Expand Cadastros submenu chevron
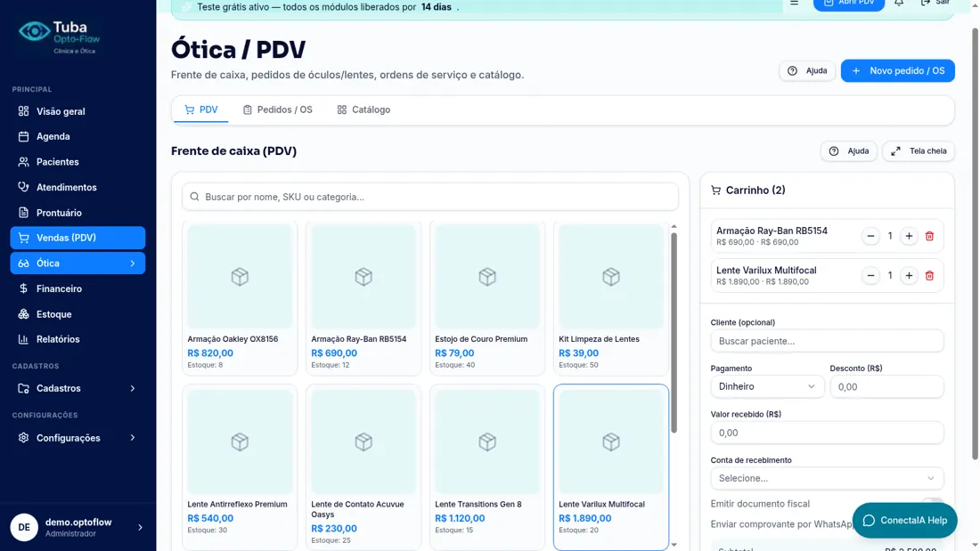Viewport: 980px width, 551px height. [x=133, y=389]
